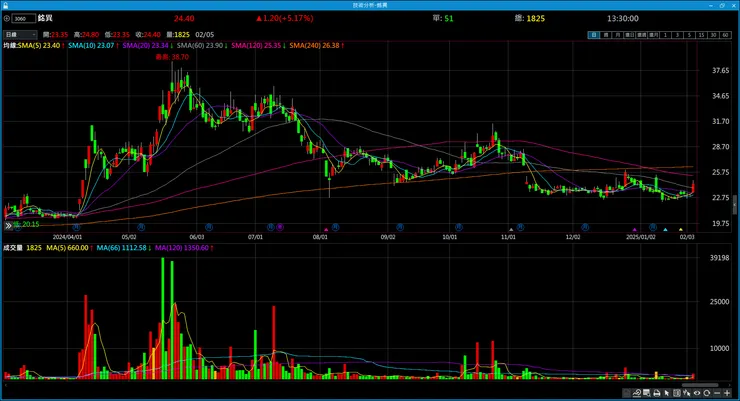Select the 日 daily period button
This screenshot has height=401, width=740.
[x=594, y=35]
